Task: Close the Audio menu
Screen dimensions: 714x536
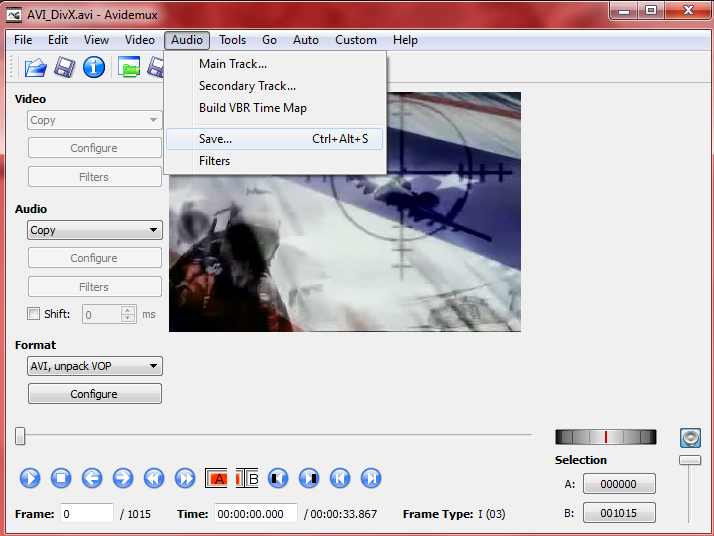Action: (187, 40)
